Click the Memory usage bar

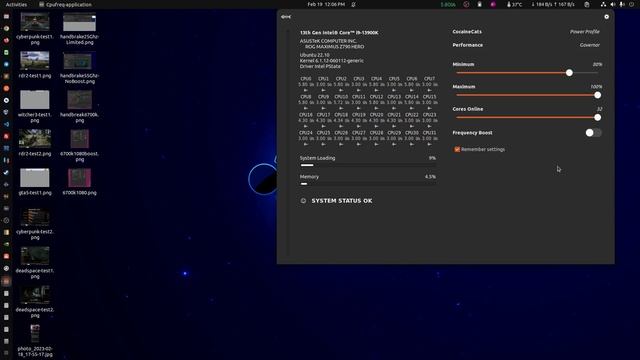click(x=368, y=184)
